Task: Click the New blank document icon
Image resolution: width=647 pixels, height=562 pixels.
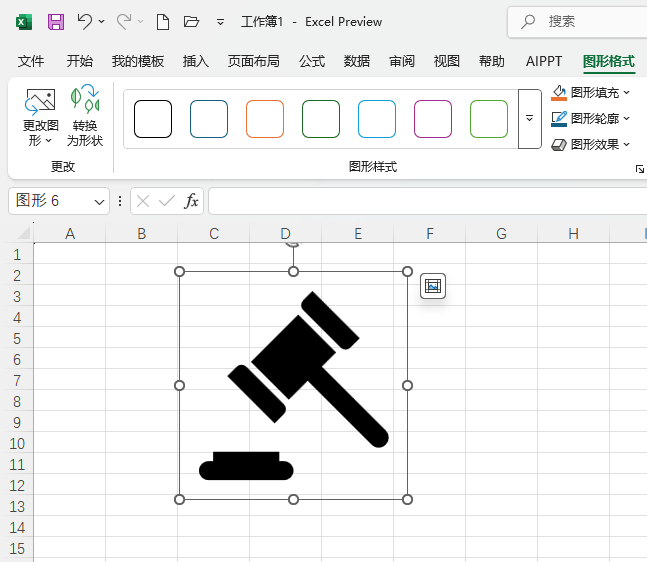Action: point(162,21)
